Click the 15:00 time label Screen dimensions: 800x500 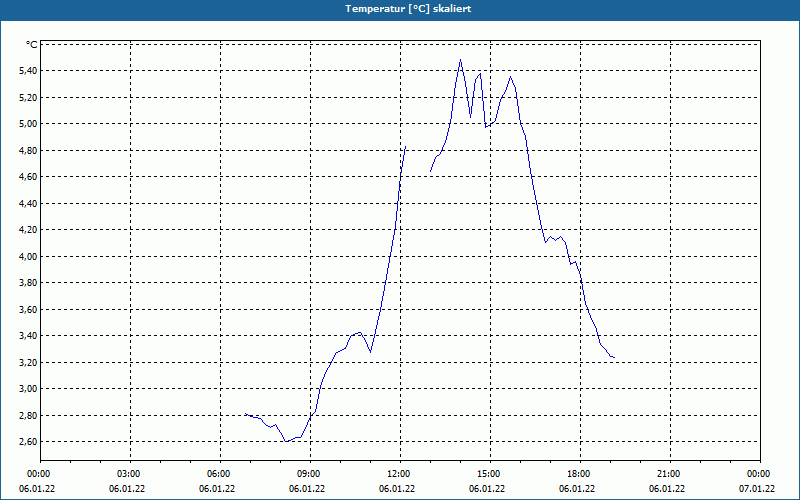pos(490,474)
